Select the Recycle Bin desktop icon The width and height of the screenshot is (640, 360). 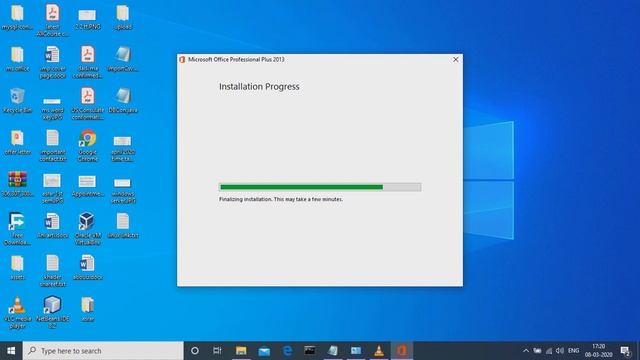point(17,101)
